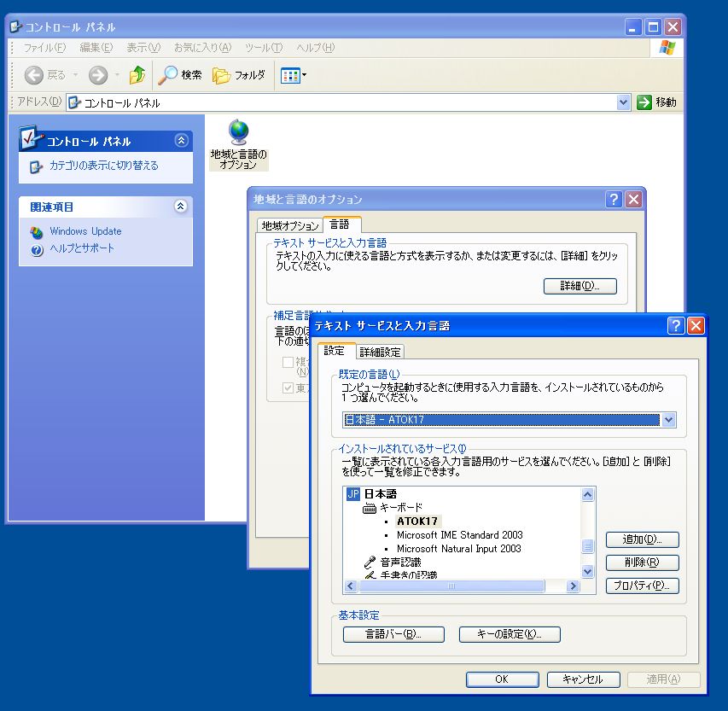Click the category view switch icon
728x711 pixels.
tap(36, 166)
